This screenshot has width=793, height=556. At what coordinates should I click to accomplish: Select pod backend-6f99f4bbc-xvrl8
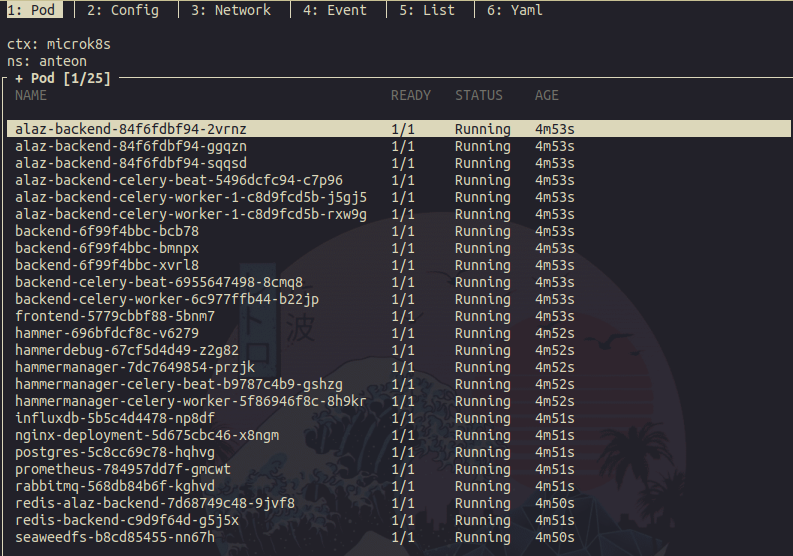coord(399,265)
